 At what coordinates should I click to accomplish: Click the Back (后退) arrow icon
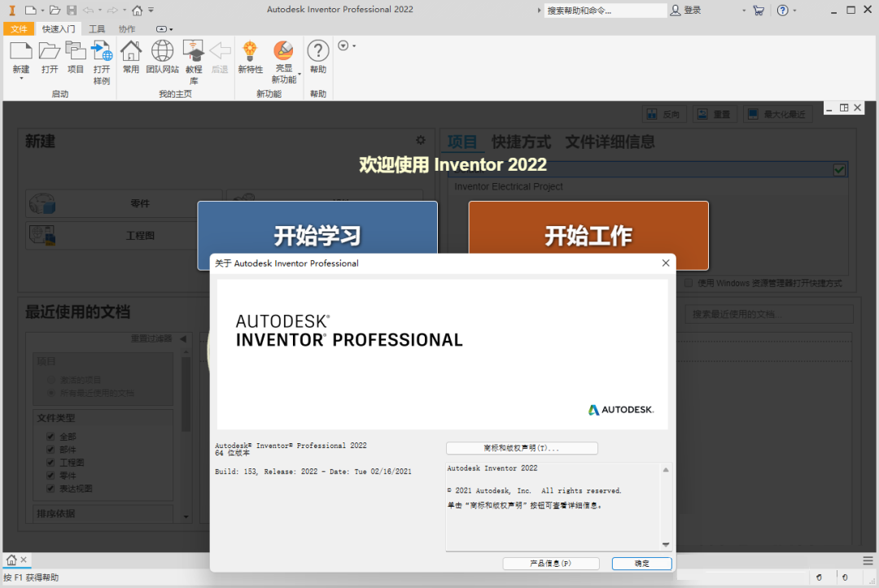point(220,51)
